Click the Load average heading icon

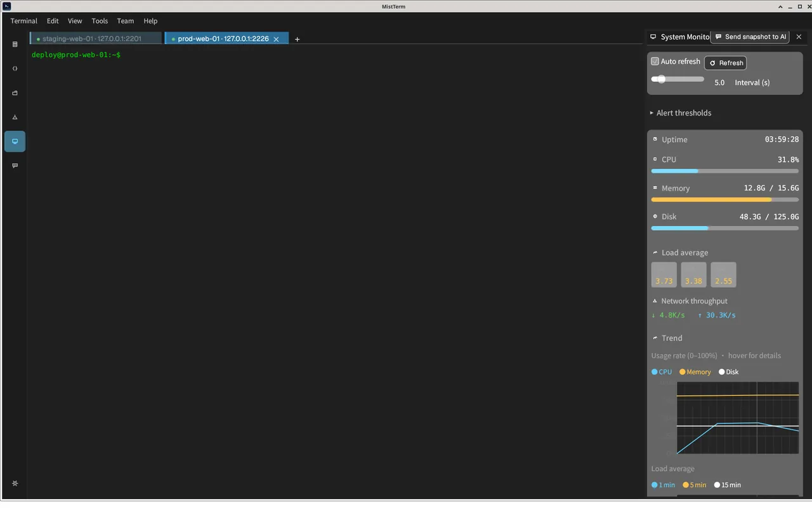pos(655,253)
